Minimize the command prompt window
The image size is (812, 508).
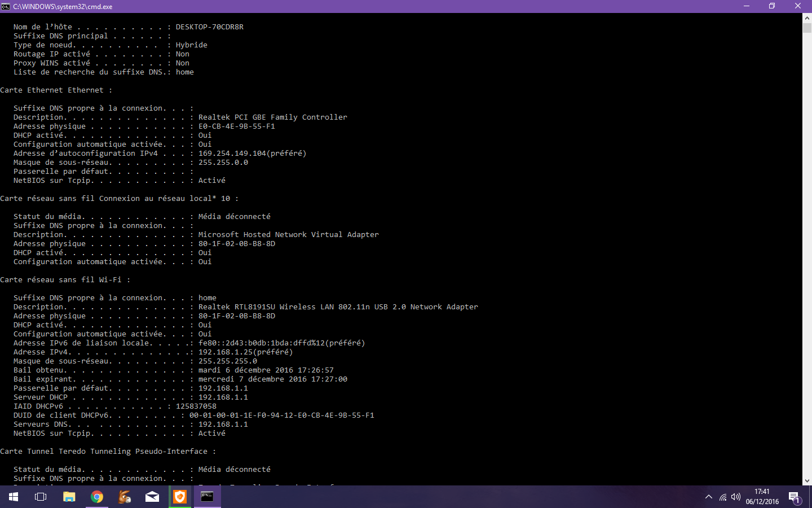coord(747,6)
